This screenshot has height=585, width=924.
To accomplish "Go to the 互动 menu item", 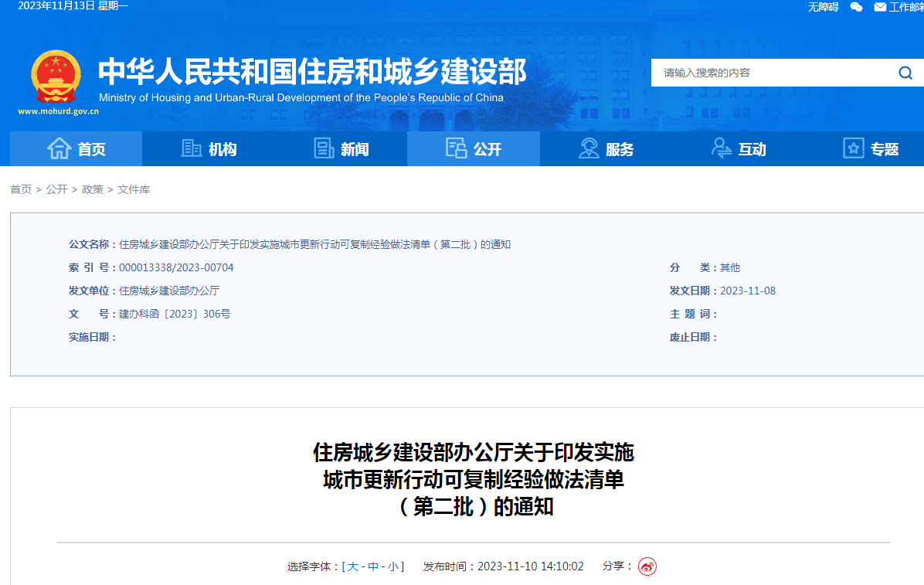I will pos(739,148).
